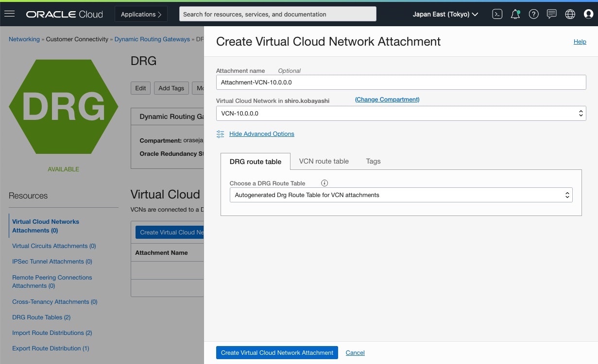598x364 pixels.
Task: Switch to the Tags tab
Action: (373, 161)
